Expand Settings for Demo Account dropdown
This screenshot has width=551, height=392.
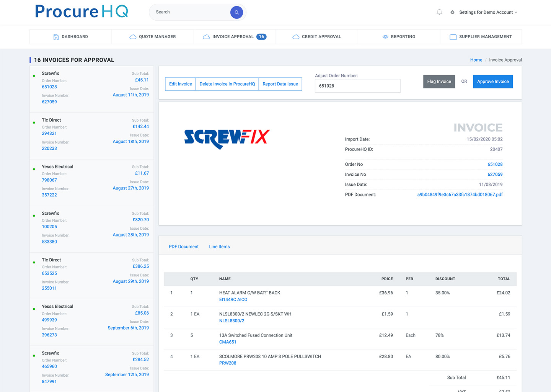coord(488,12)
